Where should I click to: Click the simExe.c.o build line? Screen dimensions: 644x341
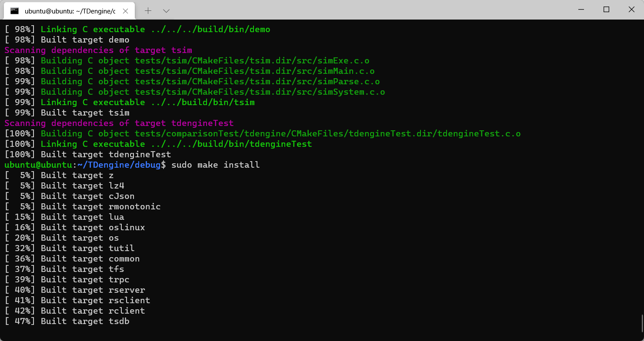click(x=187, y=61)
